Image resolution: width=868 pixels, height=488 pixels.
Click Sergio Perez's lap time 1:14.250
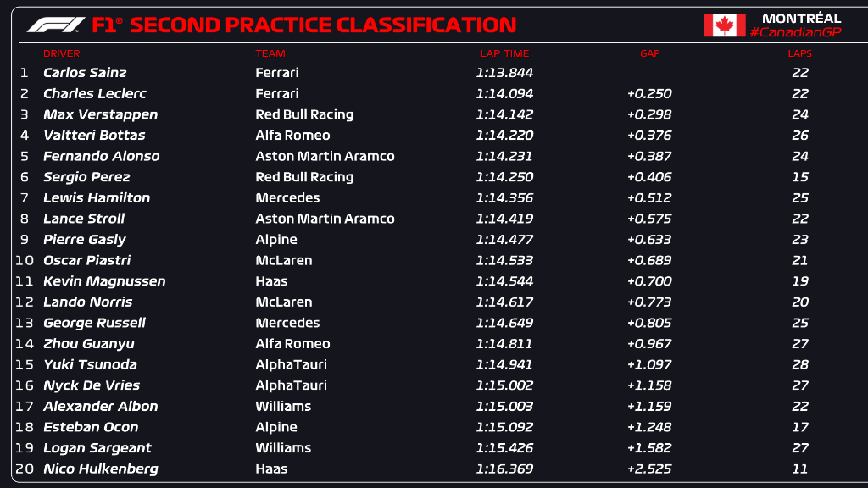504,177
